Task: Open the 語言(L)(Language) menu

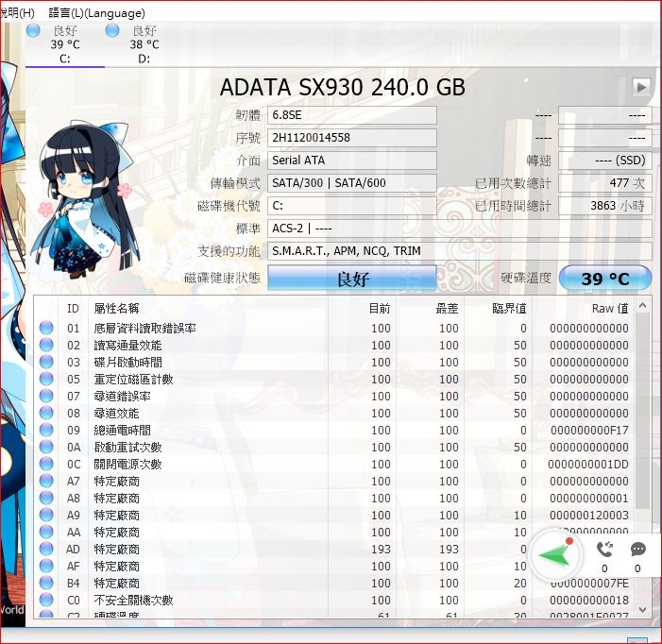Action: (x=96, y=13)
